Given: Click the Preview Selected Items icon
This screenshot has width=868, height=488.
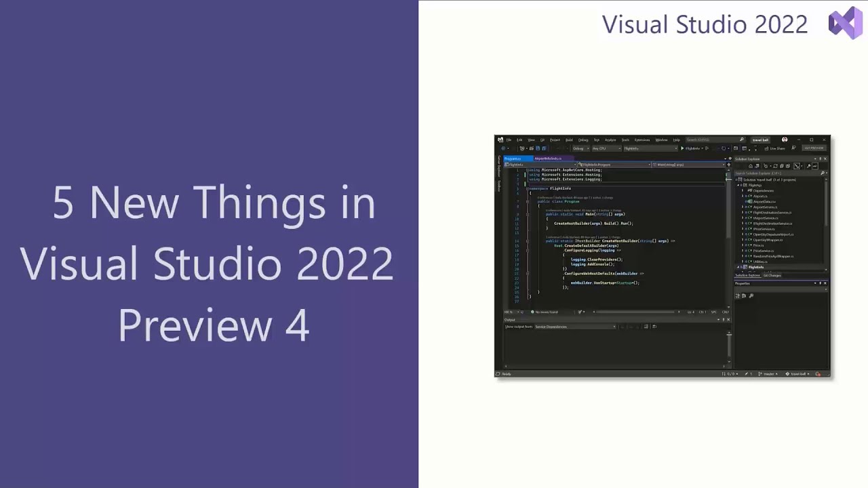Looking at the screenshot, I should click(815, 166).
